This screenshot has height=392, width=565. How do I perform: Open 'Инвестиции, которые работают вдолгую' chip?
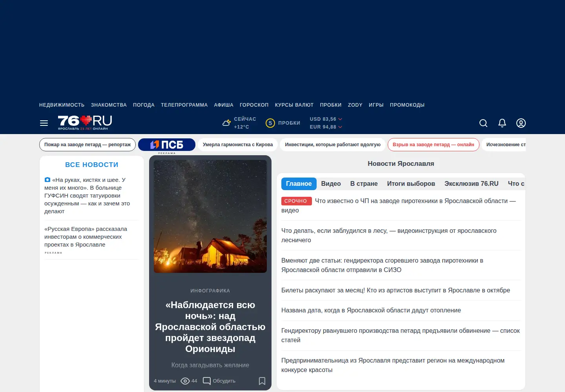tap(333, 145)
